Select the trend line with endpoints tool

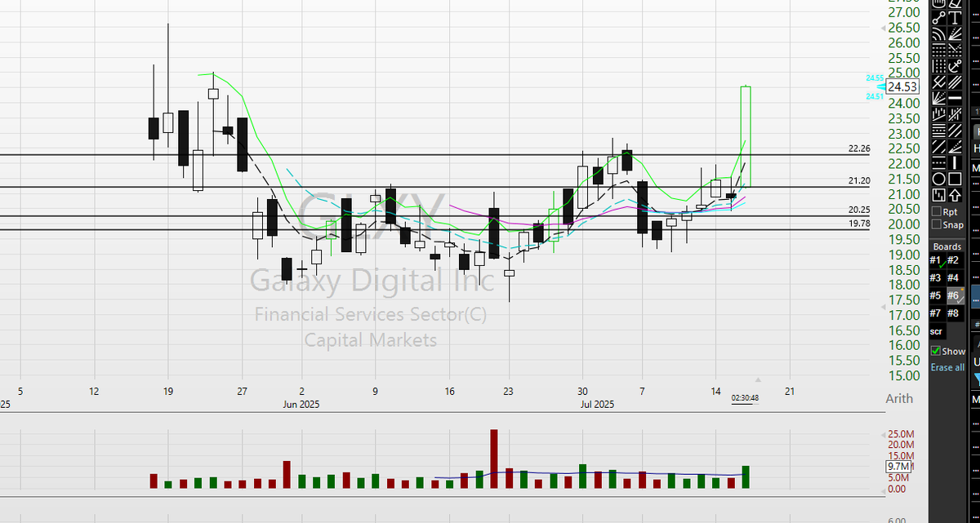[938, 18]
